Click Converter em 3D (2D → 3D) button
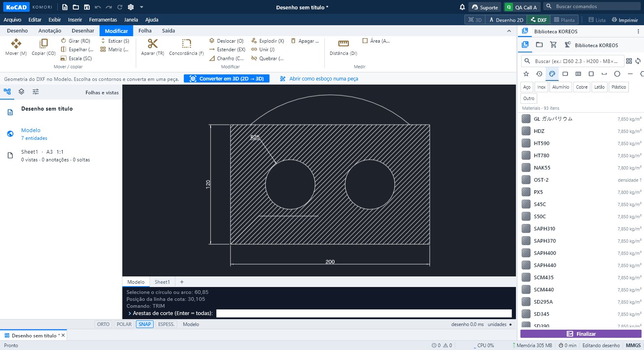Image resolution: width=644 pixels, height=350 pixels. (x=226, y=78)
